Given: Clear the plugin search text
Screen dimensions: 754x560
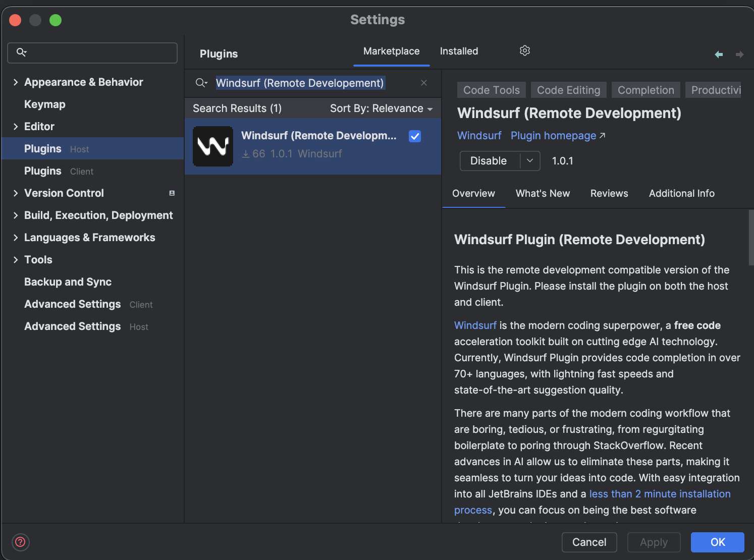Looking at the screenshot, I should [424, 83].
